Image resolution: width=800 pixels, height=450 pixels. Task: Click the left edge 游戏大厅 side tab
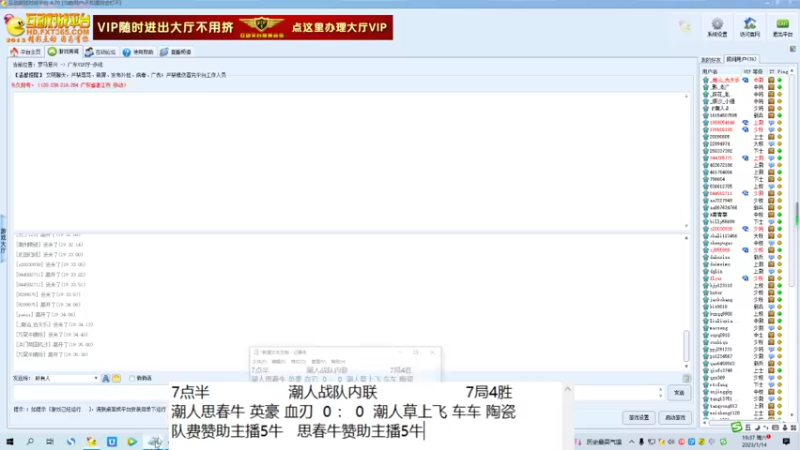[3, 240]
